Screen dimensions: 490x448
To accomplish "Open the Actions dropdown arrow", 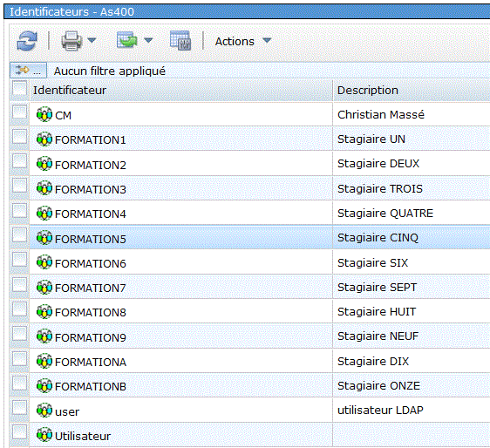I will (x=267, y=40).
